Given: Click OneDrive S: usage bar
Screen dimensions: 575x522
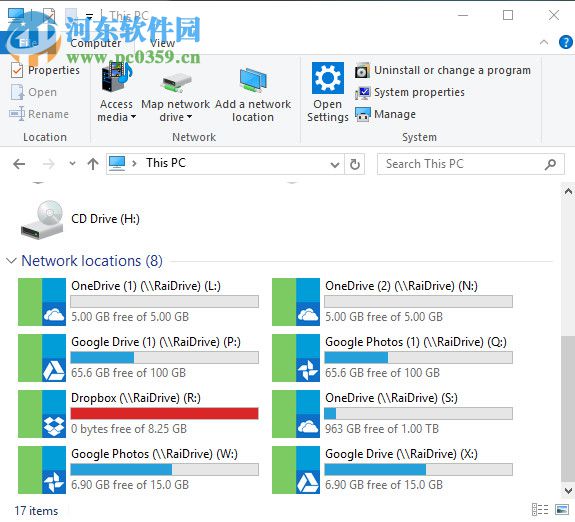Looking at the screenshot, I should [x=418, y=413].
